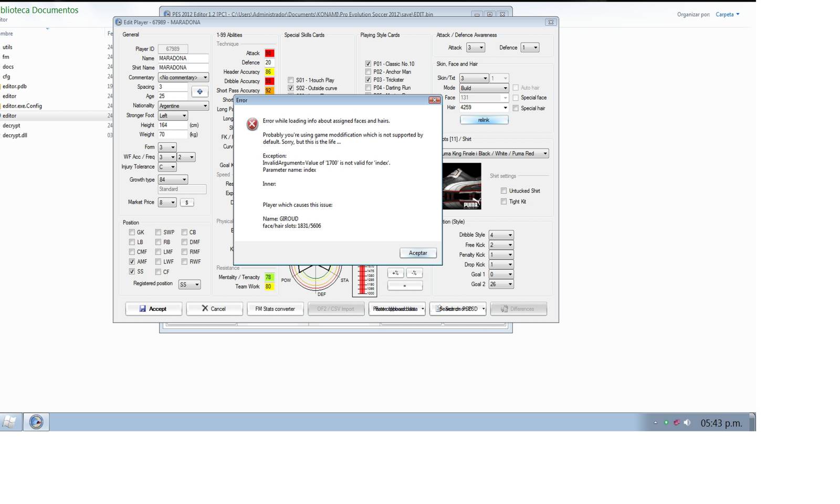Open the Windows Start button
Image resolution: width=840 pixels, height=504 pixels.
10,422
